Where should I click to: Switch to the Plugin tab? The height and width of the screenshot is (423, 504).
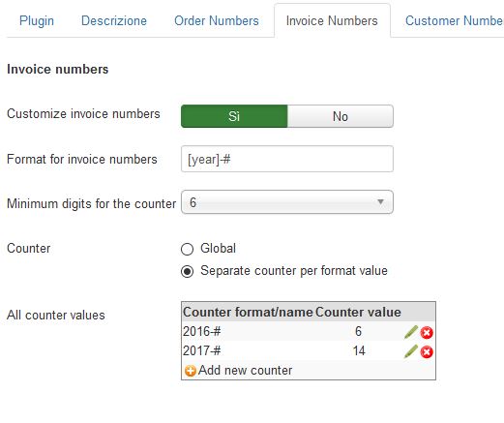tap(37, 20)
